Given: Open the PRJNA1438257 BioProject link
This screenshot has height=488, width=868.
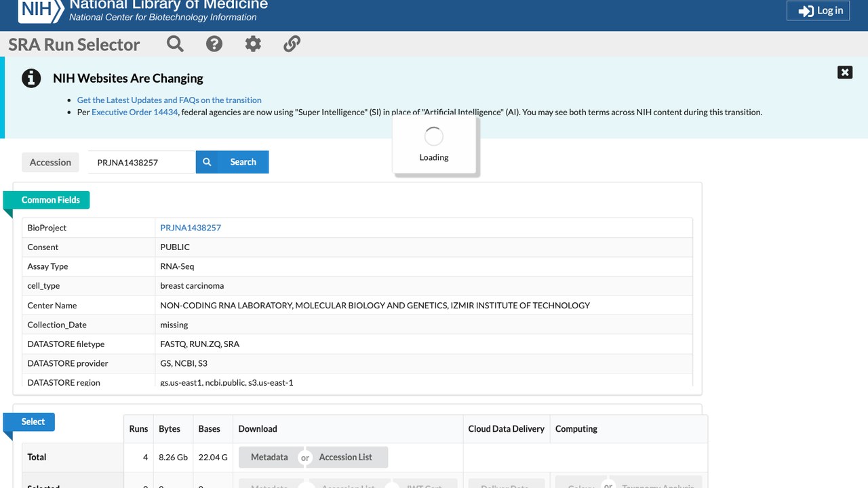Looking at the screenshot, I should coord(191,228).
